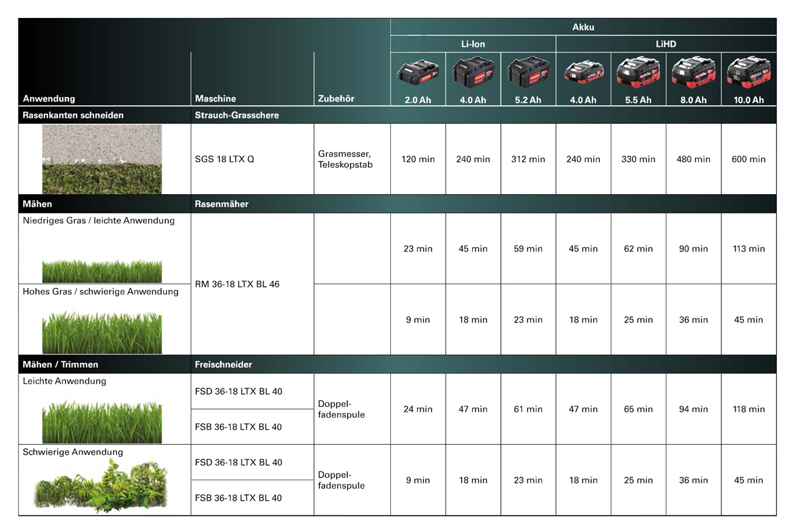This screenshot has height=532, width=798.
Task: Click the 5.2 Ah Li-Ion battery image
Action: tap(528, 73)
